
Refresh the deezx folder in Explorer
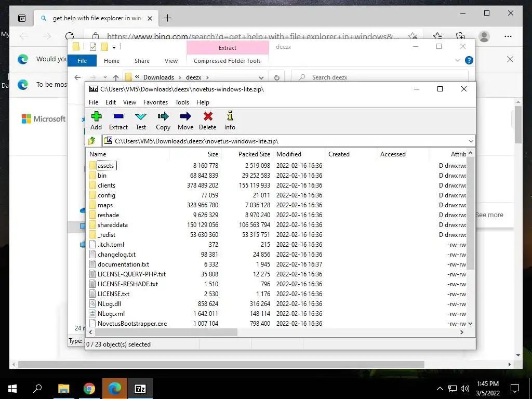click(x=277, y=77)
